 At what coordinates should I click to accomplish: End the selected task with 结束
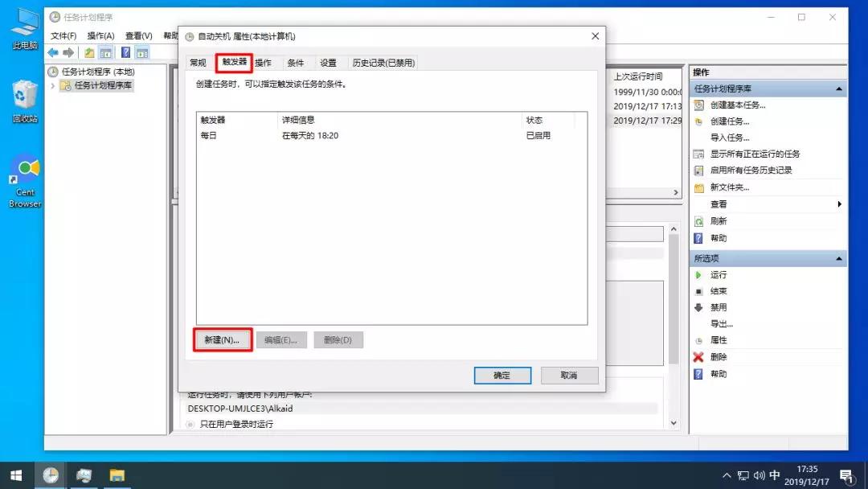[716, 290]
